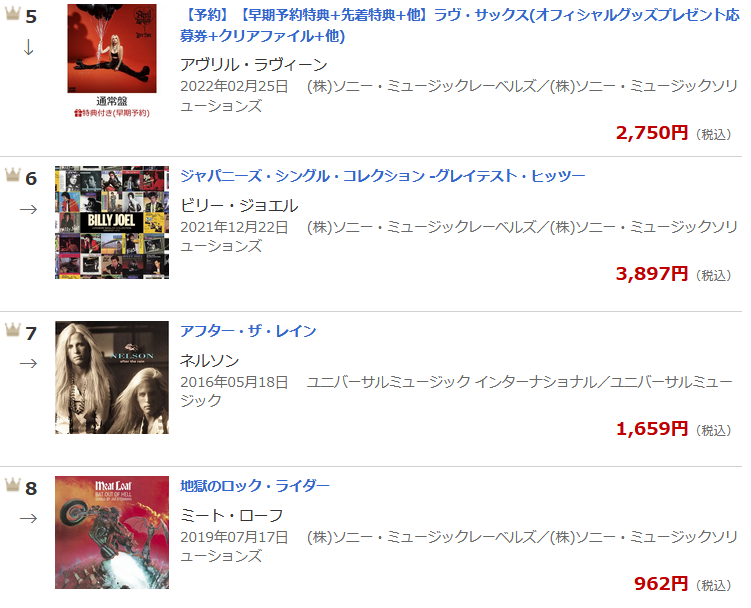Open the Nelson After the Rain cover
Screen dimensions: 751x608
(x=112, y=378)
